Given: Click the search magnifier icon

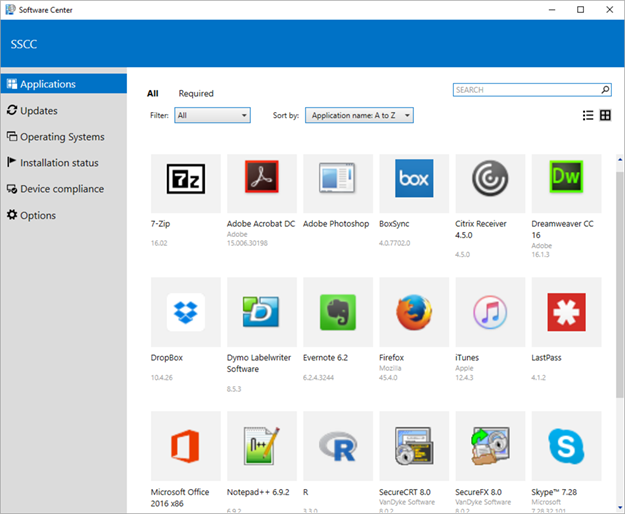Looking at the screenshot, I should [x=605, y=90].
